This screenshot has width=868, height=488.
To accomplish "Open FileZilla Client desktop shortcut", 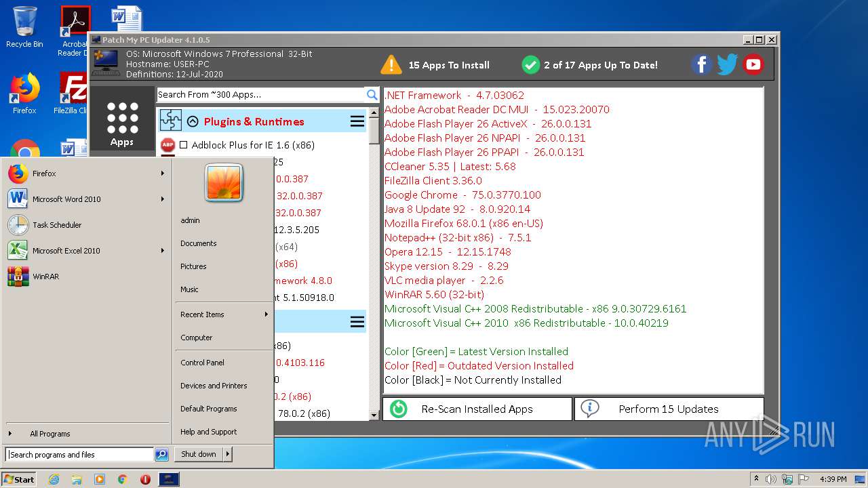I will [72, 94].
